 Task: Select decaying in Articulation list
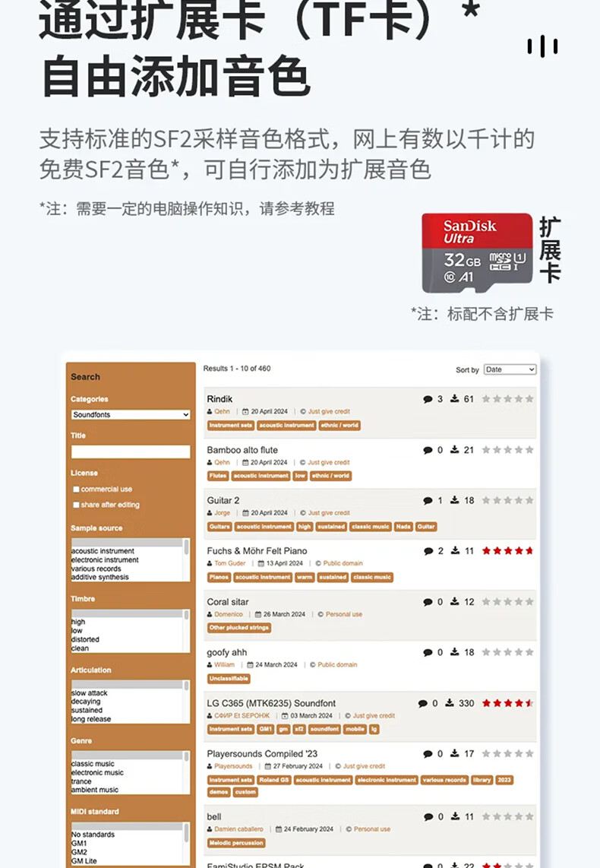coord(86,702)
